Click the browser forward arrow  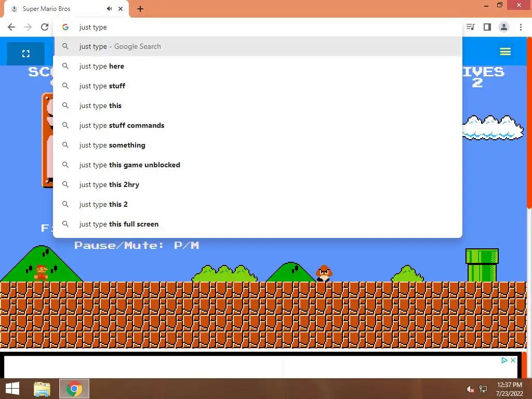pos(28,27)
